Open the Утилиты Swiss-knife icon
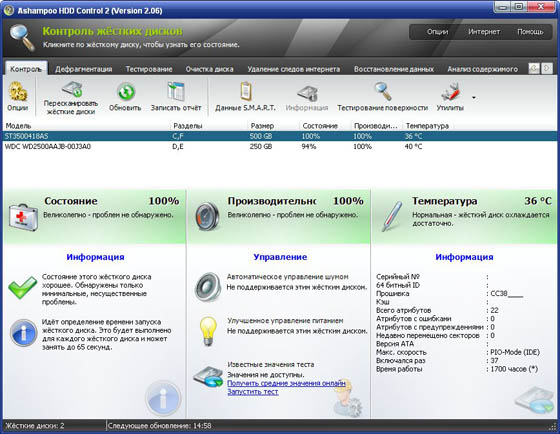Screen dimensions: 560x434 [450, 92]
